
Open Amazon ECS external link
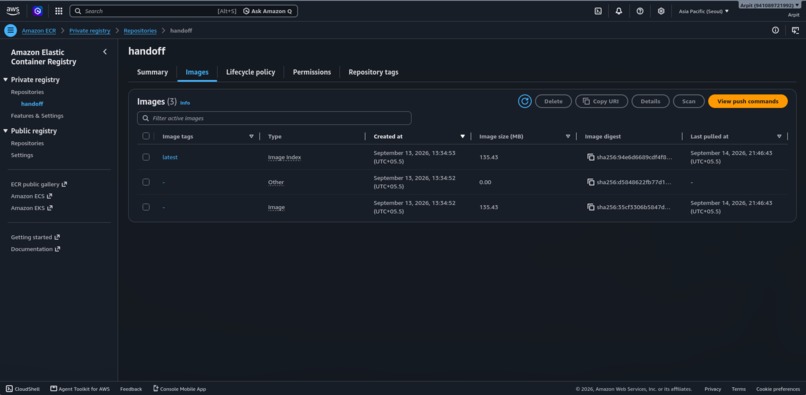tap(31, 196)
